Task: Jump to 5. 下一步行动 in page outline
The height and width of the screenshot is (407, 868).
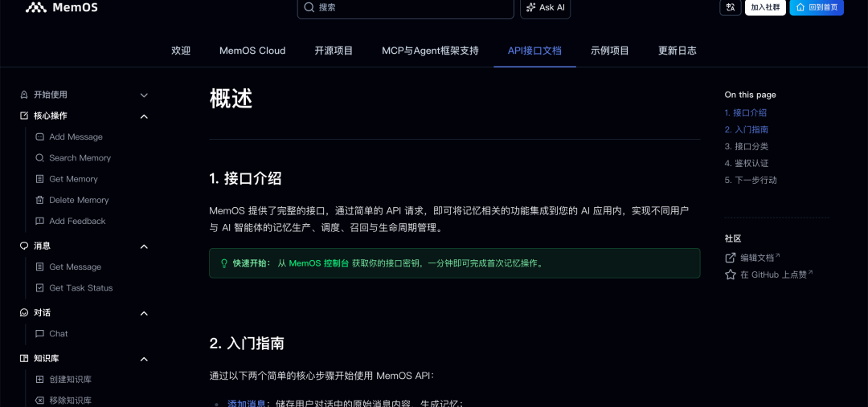Action: (x=751, y=180)
